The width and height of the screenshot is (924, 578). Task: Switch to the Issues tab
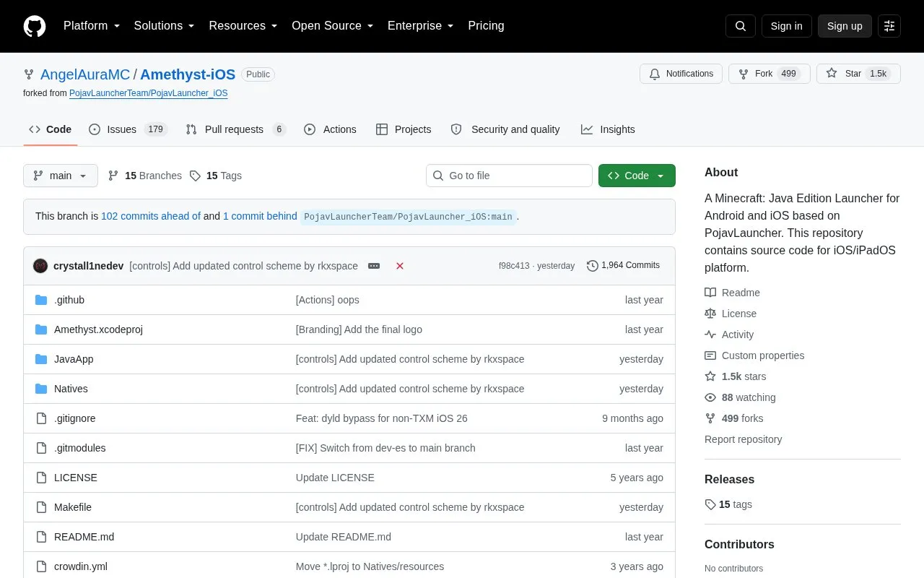click(x=128, y=129)
